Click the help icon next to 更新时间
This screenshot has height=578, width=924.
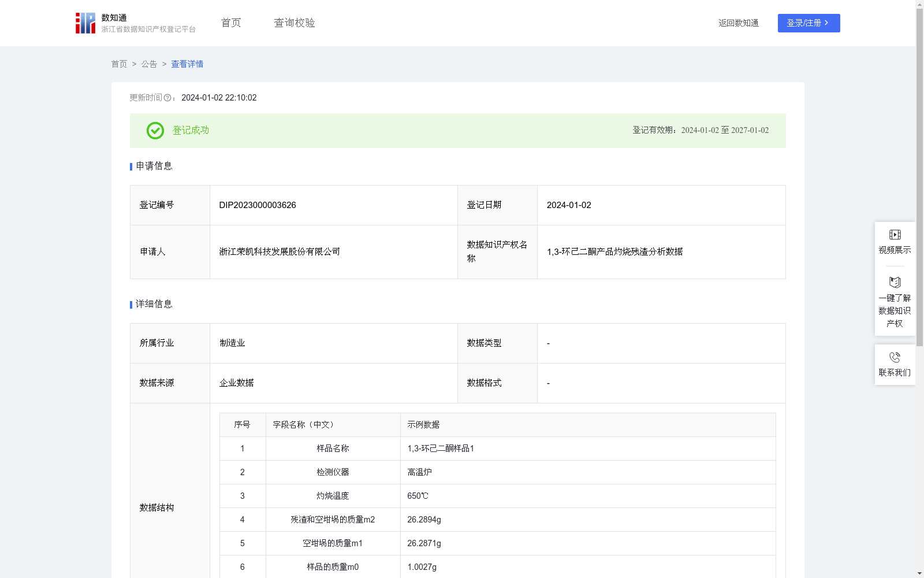(x=167, y=98)
